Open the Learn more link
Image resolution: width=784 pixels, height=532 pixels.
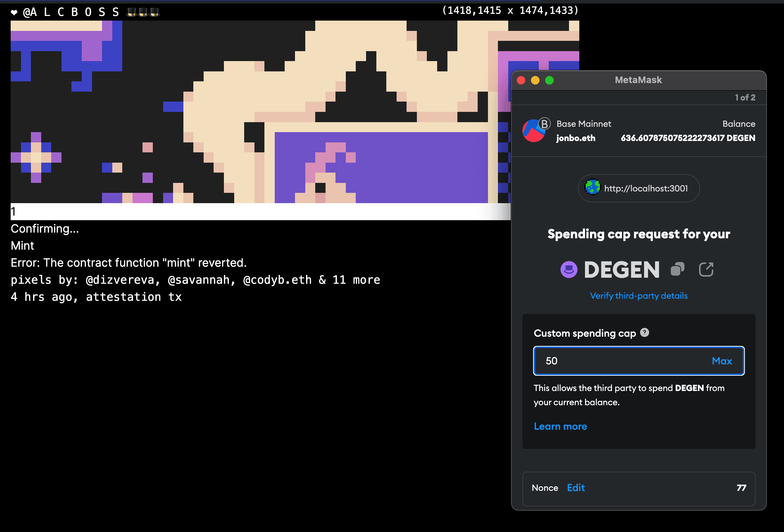click(560, 426)
